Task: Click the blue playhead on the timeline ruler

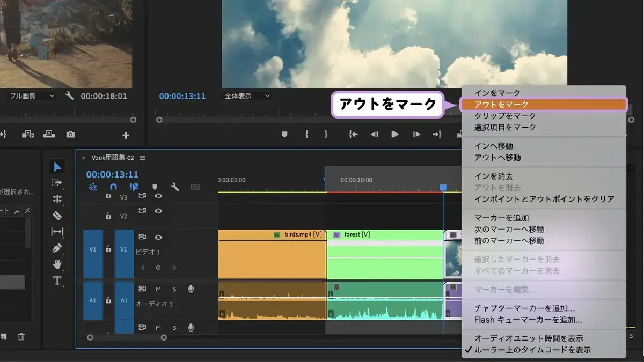Action: pos(443,188)
